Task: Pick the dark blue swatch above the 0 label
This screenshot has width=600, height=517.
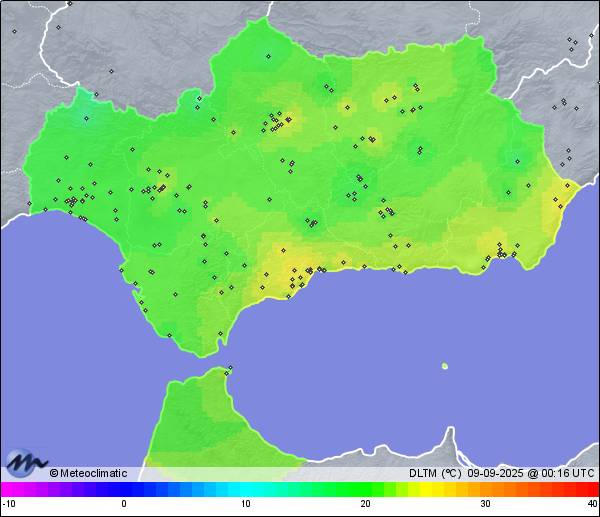Action: pos(124,489)
